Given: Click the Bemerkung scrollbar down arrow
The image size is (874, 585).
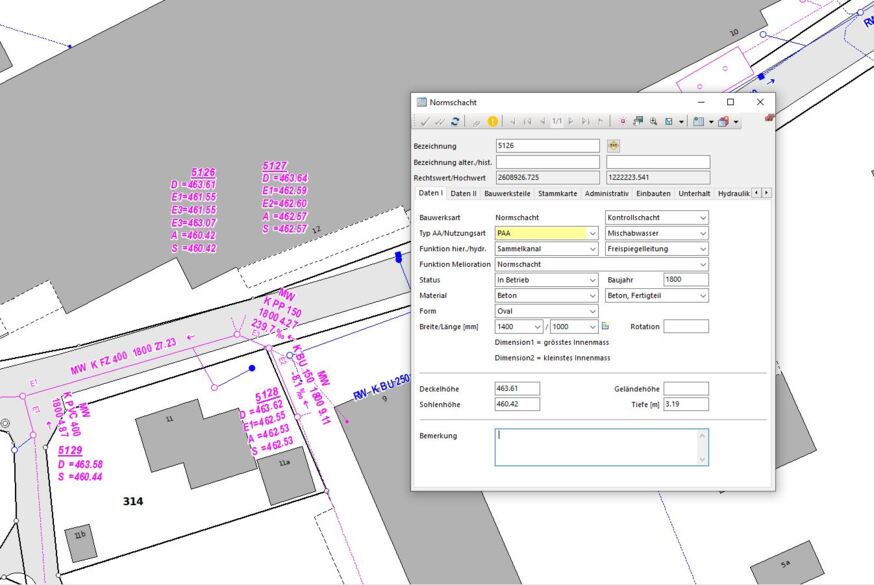Looking at the screenshot, I should pyautogui.click(x=702, y=460).
